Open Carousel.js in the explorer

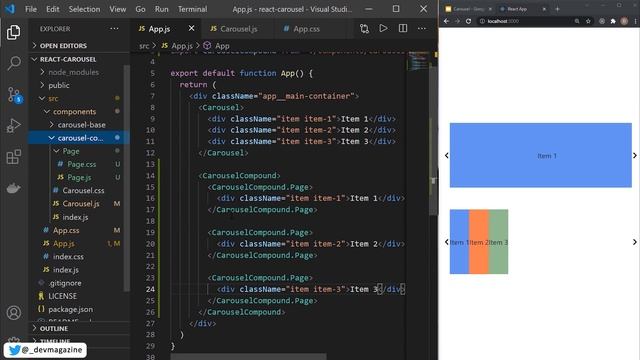pos(81,203)
